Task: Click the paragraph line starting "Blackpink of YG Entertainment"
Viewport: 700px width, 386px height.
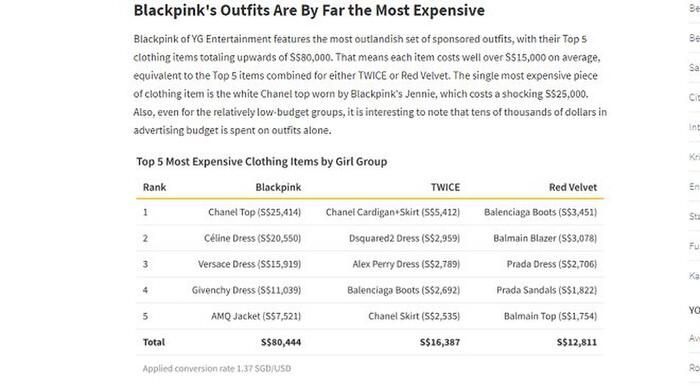Action: pos(360,39)
